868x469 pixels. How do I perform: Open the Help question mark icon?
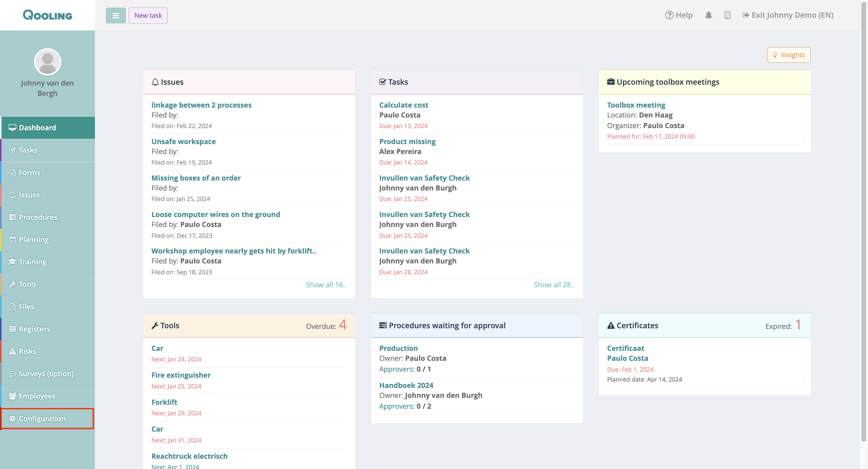click(669, 15)
